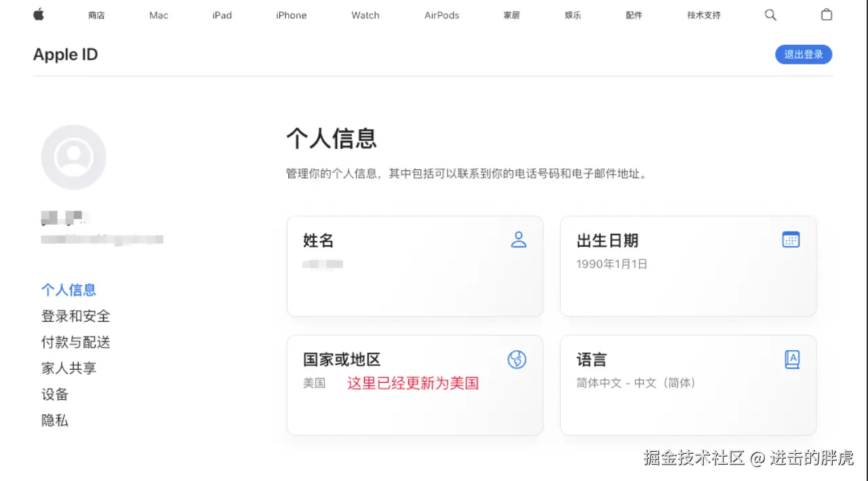Screen dimensions: 868x481
Task: Open the 语言 card title
Action: tap(591, 360)
